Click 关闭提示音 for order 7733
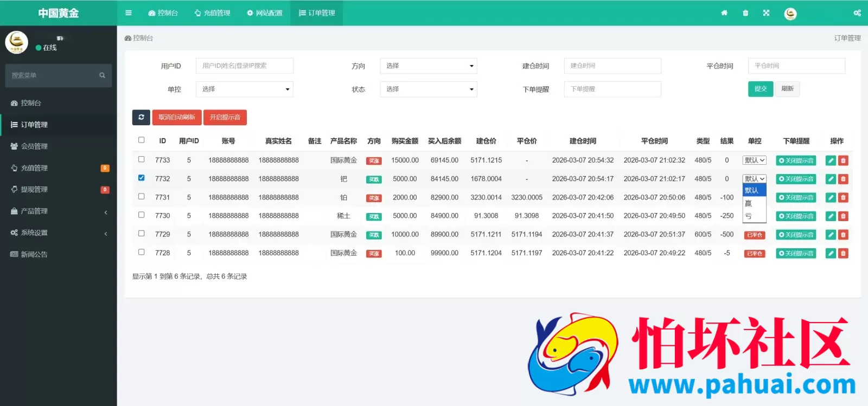The image size is (868, 406). (796, 160)
